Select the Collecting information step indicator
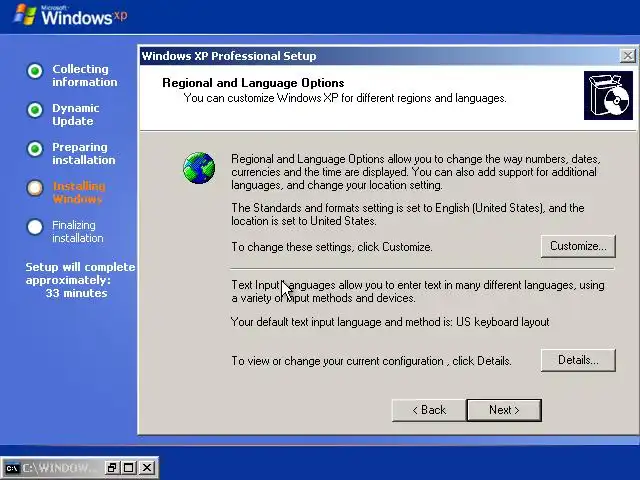Screen dimensions: 640x480 tap(35, 71)
